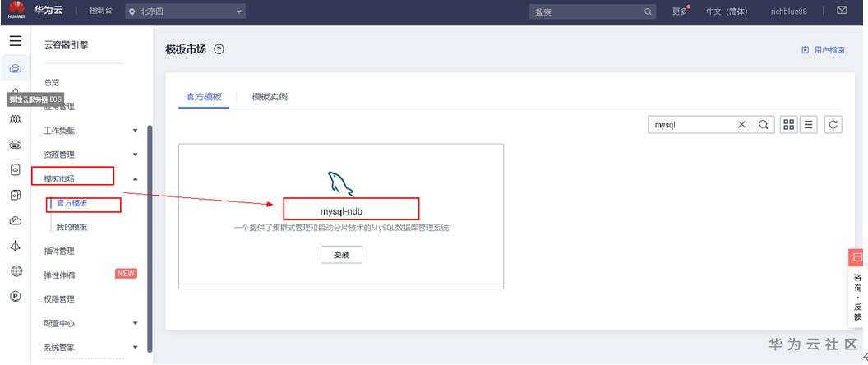Viewport: 868px width, 365px height.
Task: Click the mysql-ndb template name
Action: (x=341, y=211)
